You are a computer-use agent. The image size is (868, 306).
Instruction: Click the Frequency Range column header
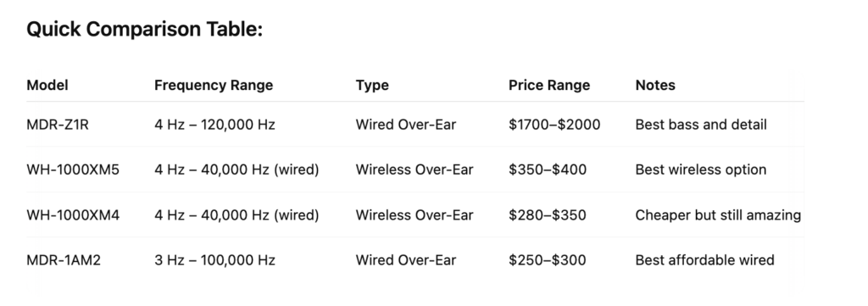[x=214, y=86]
